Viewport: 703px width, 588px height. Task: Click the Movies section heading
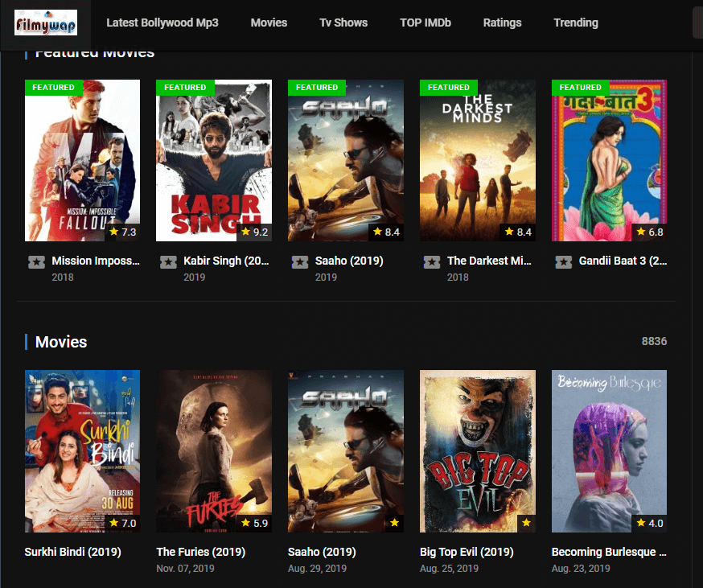(61, 342)
